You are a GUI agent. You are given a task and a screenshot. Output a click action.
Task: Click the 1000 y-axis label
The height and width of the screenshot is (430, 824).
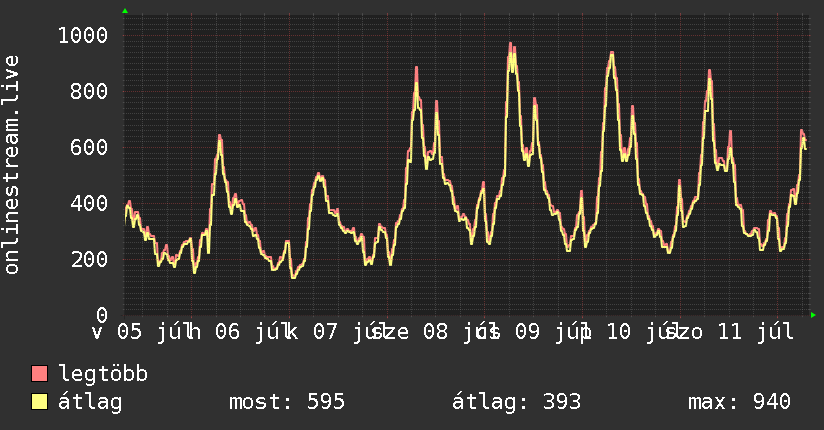pyautogui.click(x=83, y=36)
